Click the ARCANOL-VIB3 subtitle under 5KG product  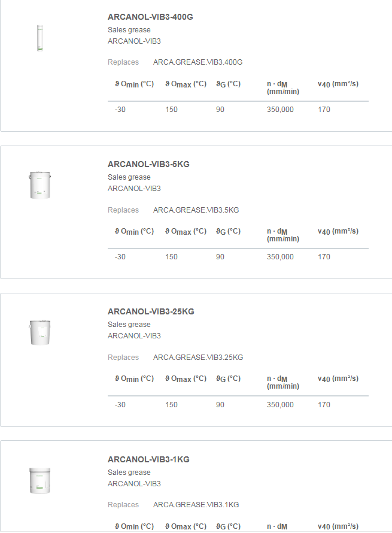click(x=134, y=189)
